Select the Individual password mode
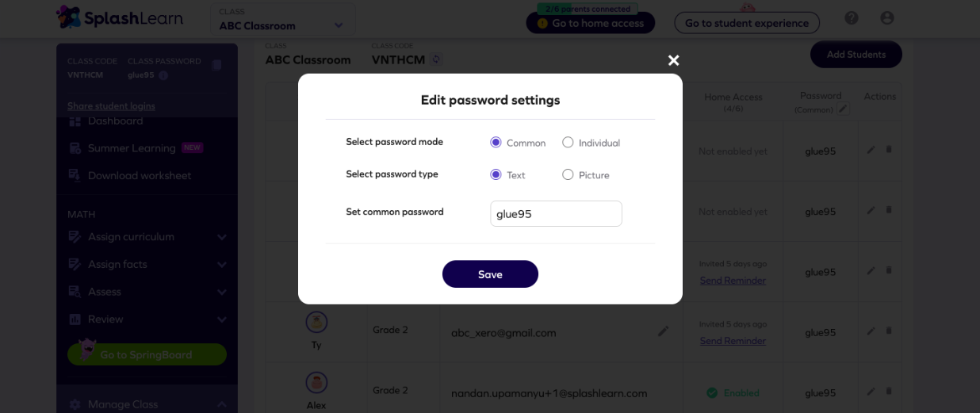Screen dimensions: 980x413 pyautogui.click(x=568, y=143)
